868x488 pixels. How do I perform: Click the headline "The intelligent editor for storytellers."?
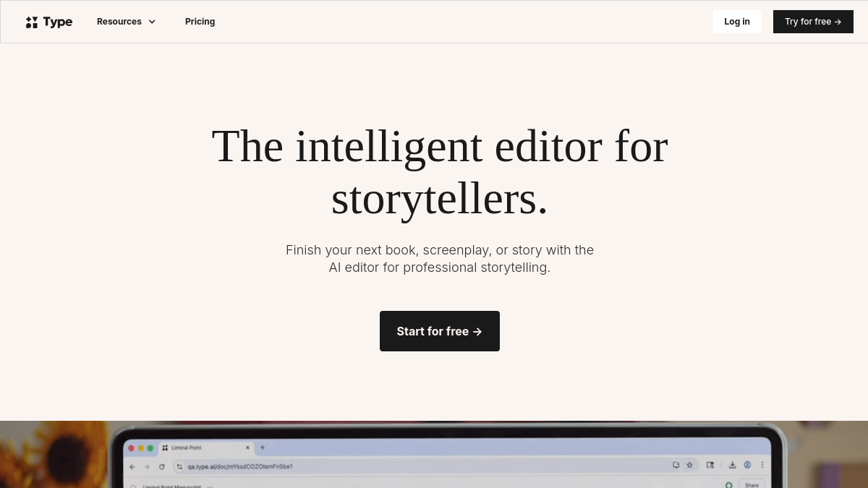[440, 172]
